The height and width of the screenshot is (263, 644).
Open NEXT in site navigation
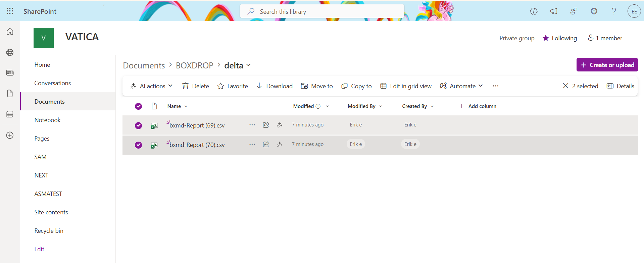tap(41, 175)
